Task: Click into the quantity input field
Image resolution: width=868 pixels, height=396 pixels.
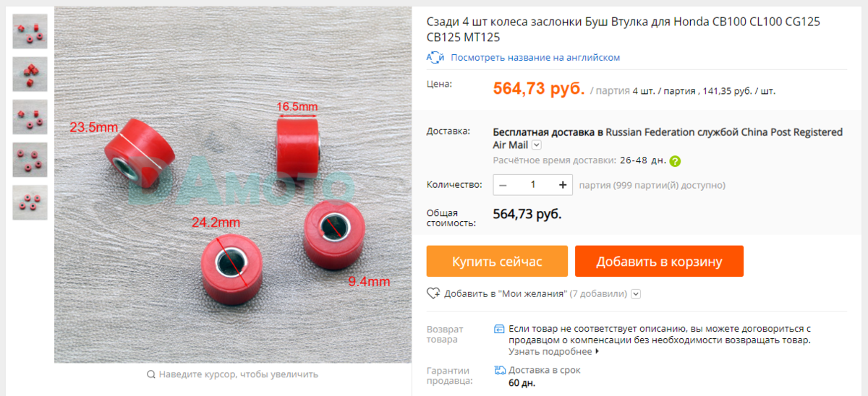Action: coord(533,184)
